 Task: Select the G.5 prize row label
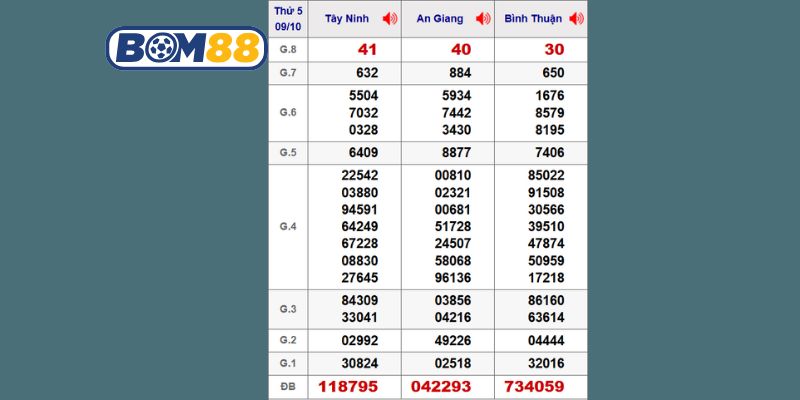click(288, 153)
